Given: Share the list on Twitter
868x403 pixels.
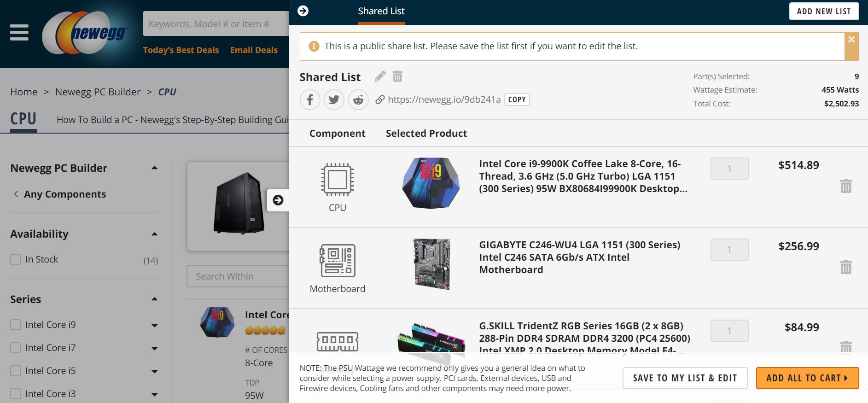Looking at the screenshot, I should click(334, 99).
